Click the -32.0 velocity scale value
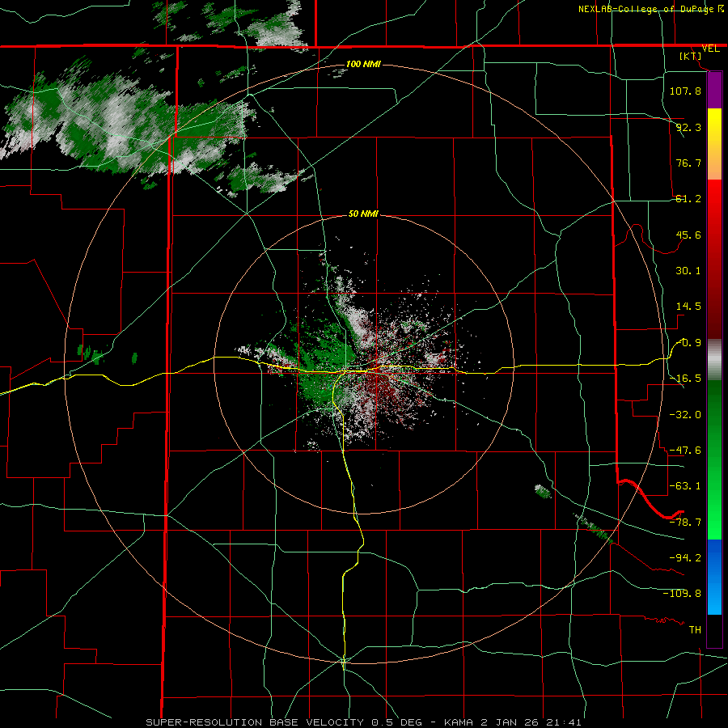 click(685, 414)
